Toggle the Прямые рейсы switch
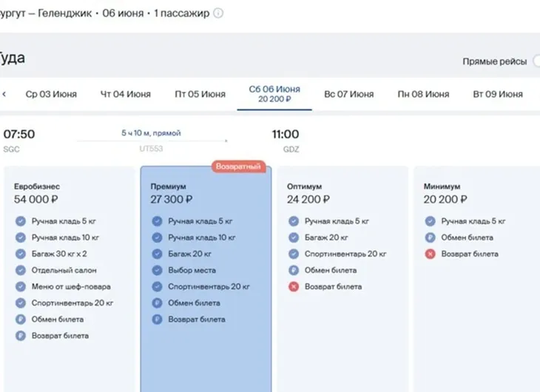This screenshot has width=540, height=392. click(x=535, y=61)
